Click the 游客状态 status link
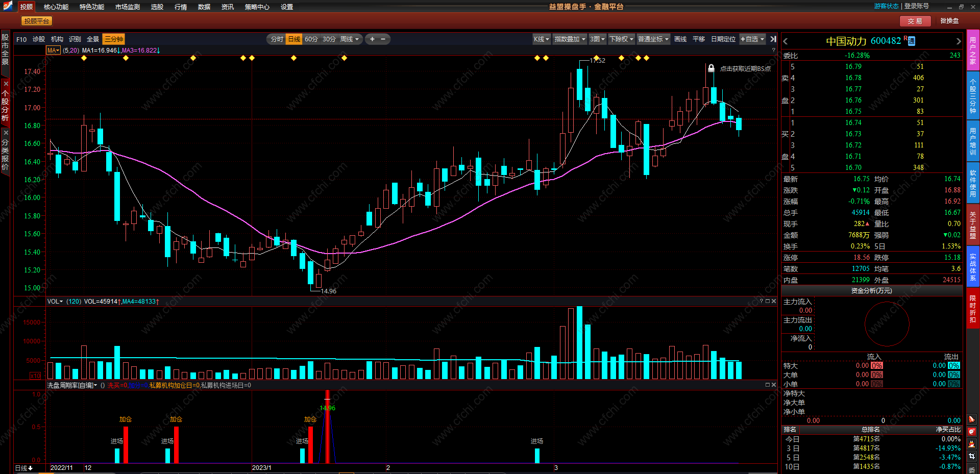 886,6
